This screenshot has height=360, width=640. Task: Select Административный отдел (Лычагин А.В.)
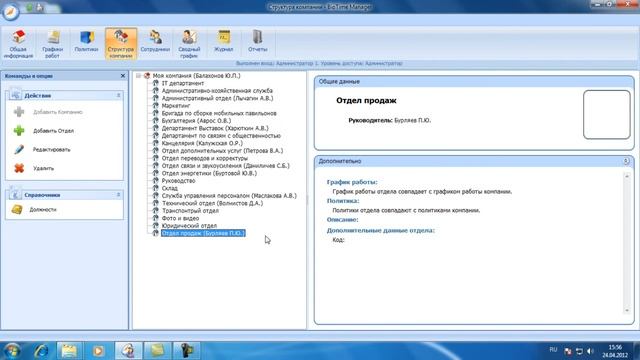[217, 98]
